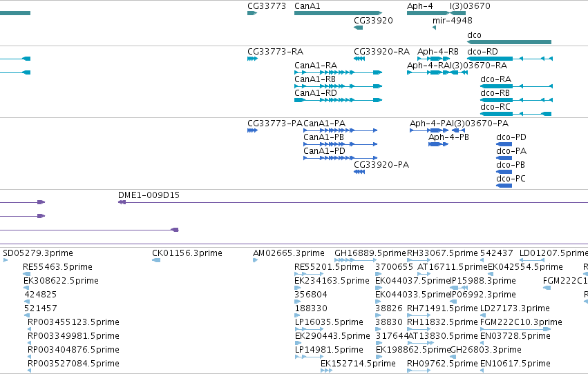Click transcript l(3)03670-RA
The height and width of the screenshot is (374, 588).
[459, 72]
